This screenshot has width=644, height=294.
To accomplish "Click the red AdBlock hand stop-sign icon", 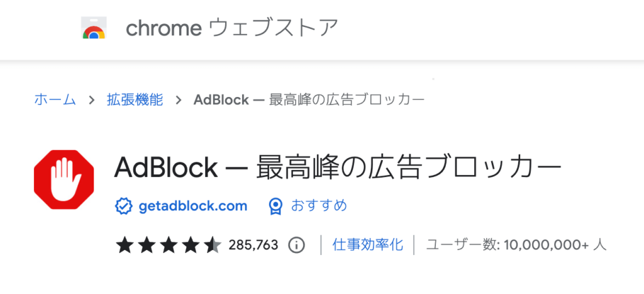I will click(x=64, y=179).
